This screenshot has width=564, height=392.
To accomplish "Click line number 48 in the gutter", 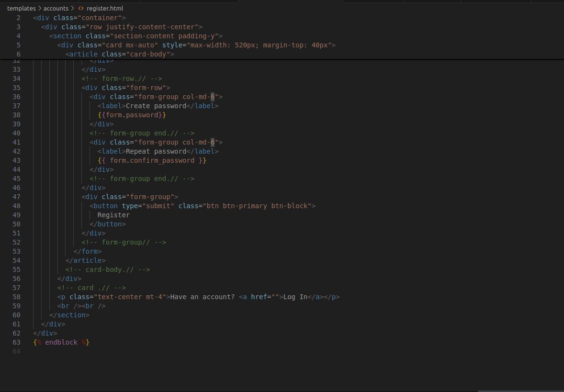I will tap(17, 206).
